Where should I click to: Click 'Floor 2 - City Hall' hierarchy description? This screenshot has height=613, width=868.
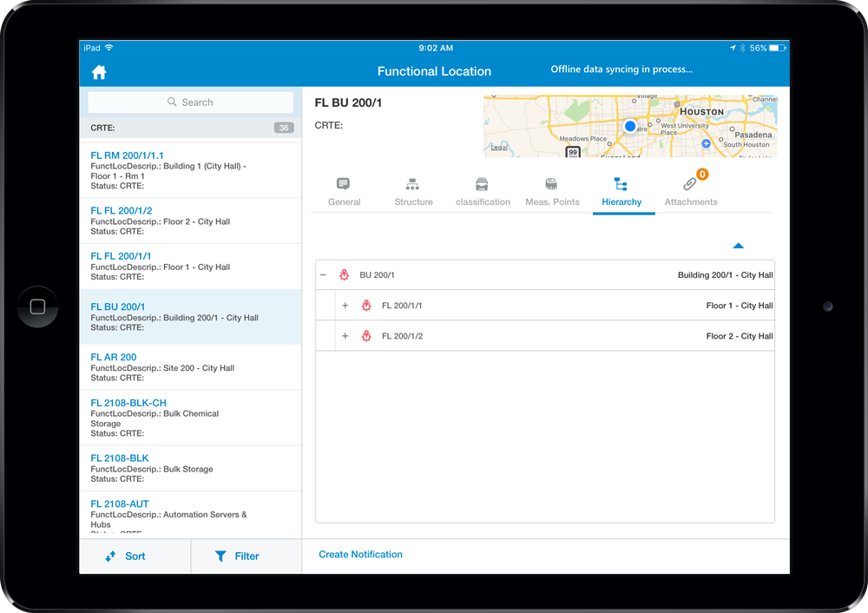click(740, 335)
